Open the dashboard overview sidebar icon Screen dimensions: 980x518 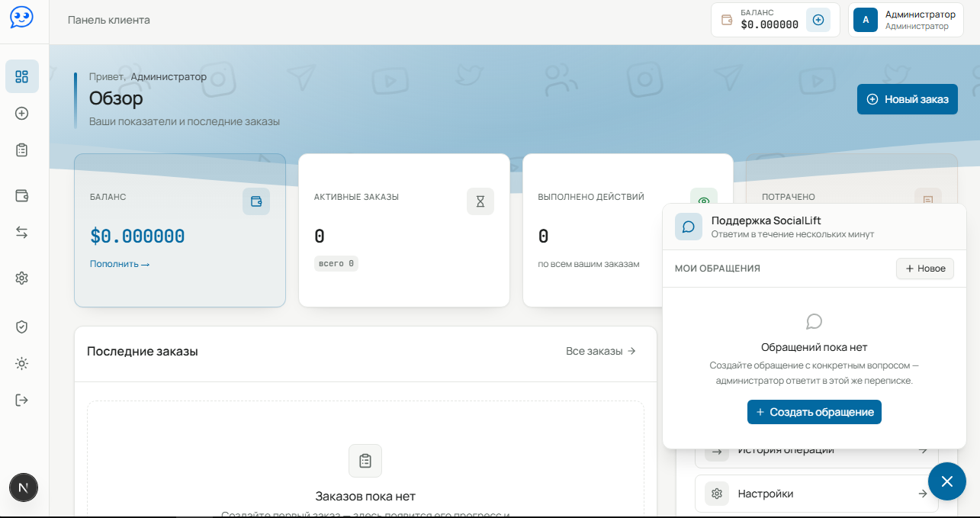pyautogui.click(x=22, y=76)
